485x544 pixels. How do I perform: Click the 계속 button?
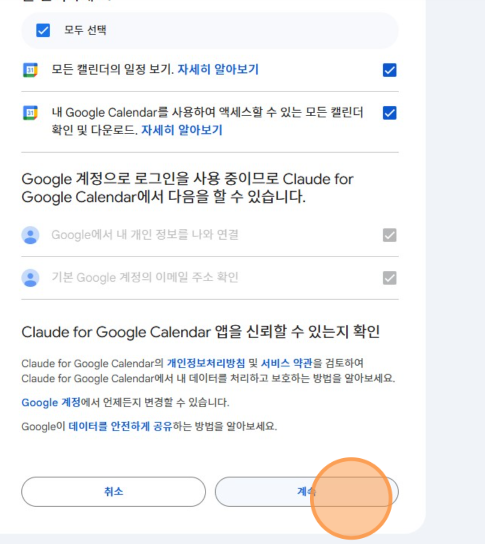pos(307,492)
